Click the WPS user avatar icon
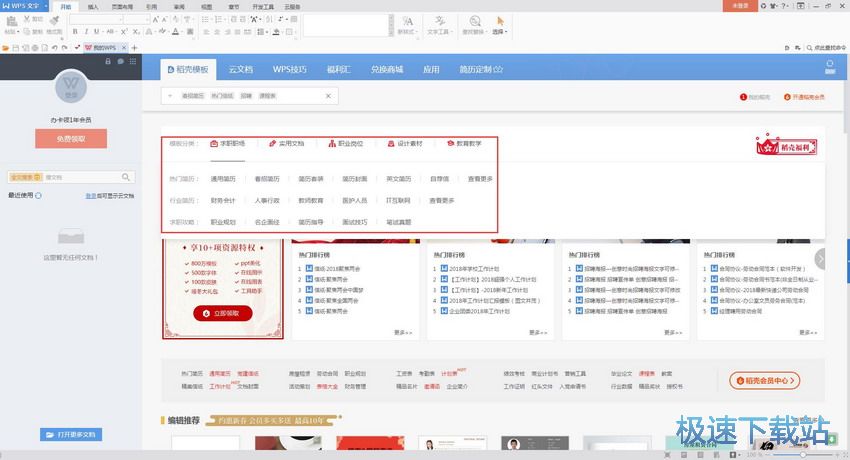The height and width of the screenshot is (460, 850). coord(71,86)
